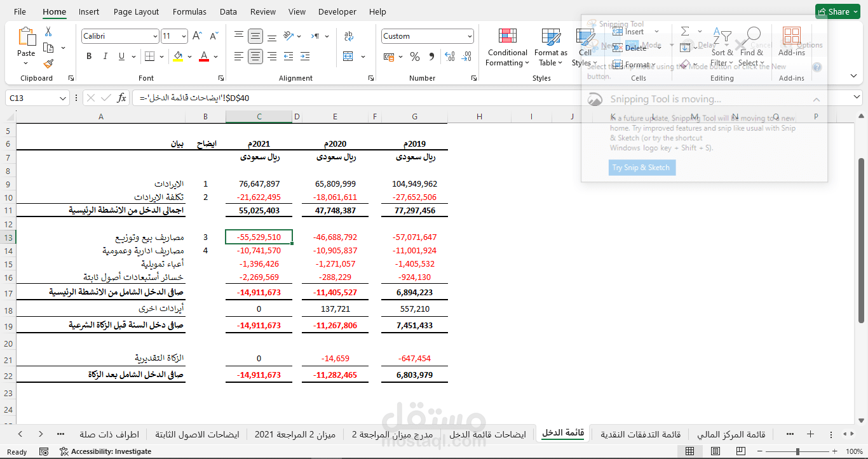
Task: Toggle Underline formatting
Action: point(122,57)
